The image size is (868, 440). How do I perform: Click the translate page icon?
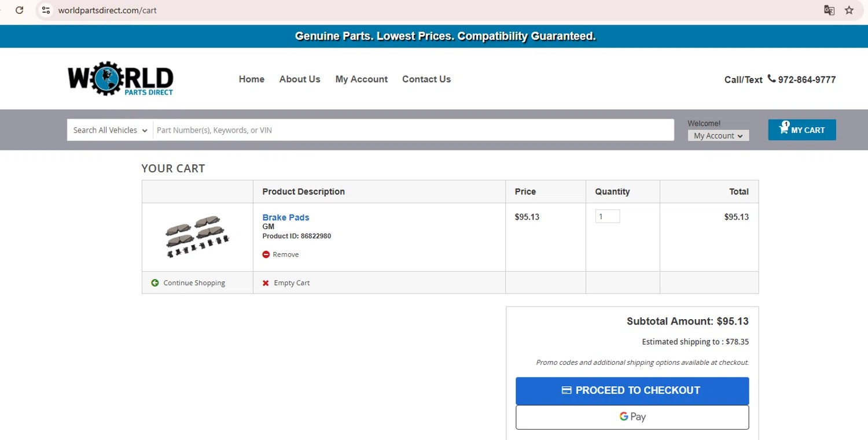point(829,10)
